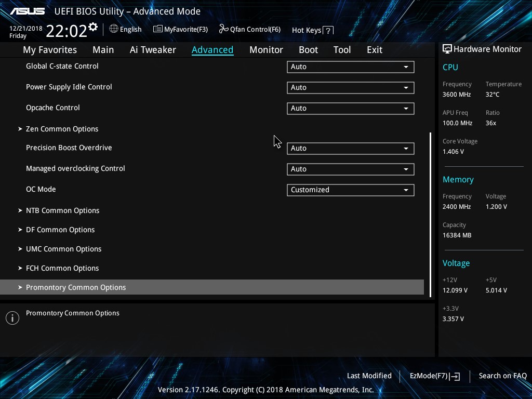Open Opcache Control dropdown
The height and width of the screenshot is (399, 532).
(x=351, y=108)
